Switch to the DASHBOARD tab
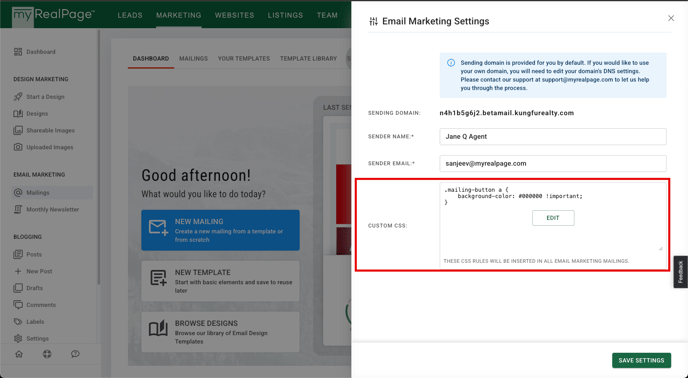Screen dimensions: 688x378 pos(150,58)
